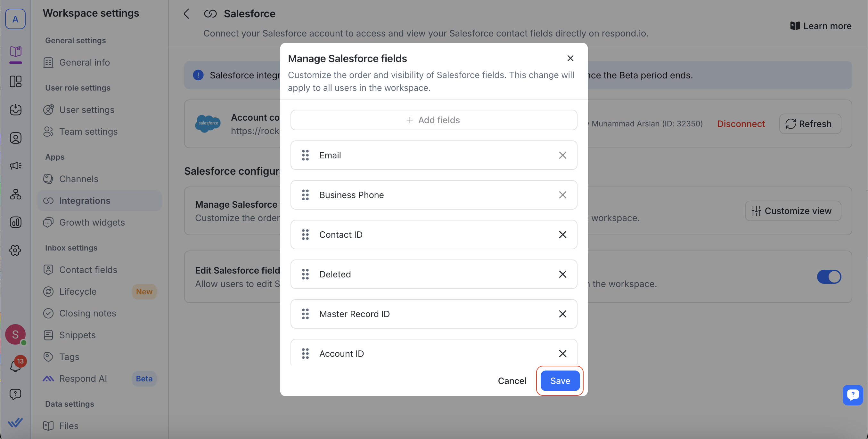Screen dimensions: 868x439
Task: Delete the Contact ID field entry
Action: [562, 235]
